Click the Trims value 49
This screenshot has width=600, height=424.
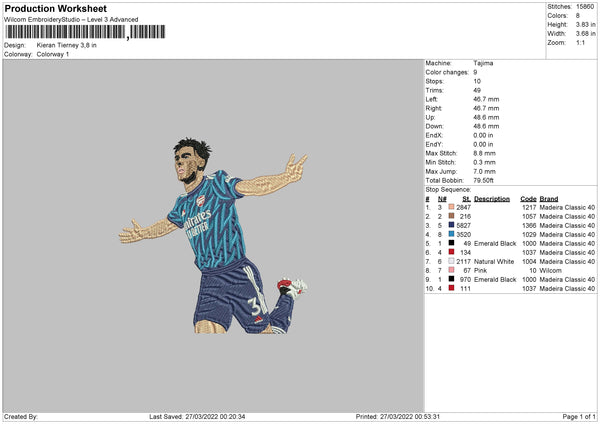[477, 90]
